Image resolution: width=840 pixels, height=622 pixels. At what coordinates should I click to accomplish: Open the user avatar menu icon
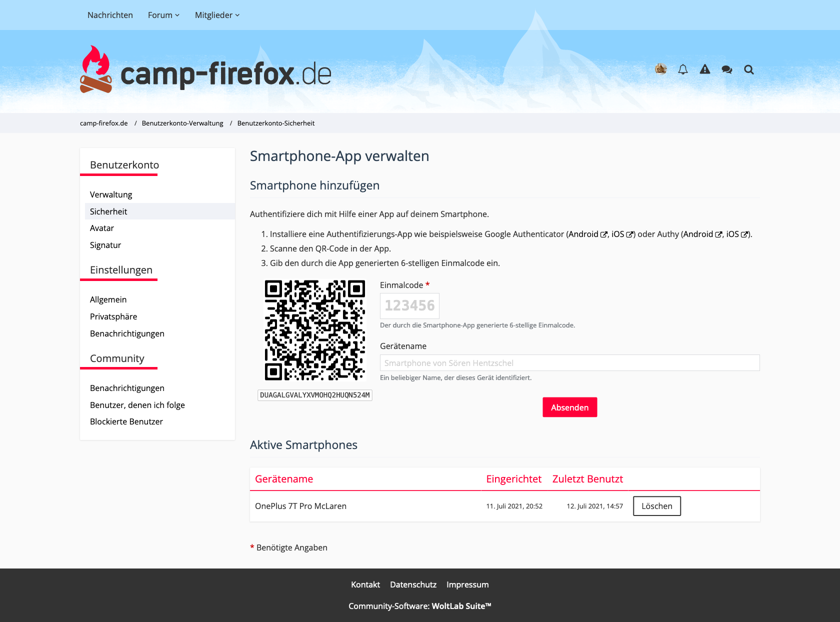[x=661, y=69]
